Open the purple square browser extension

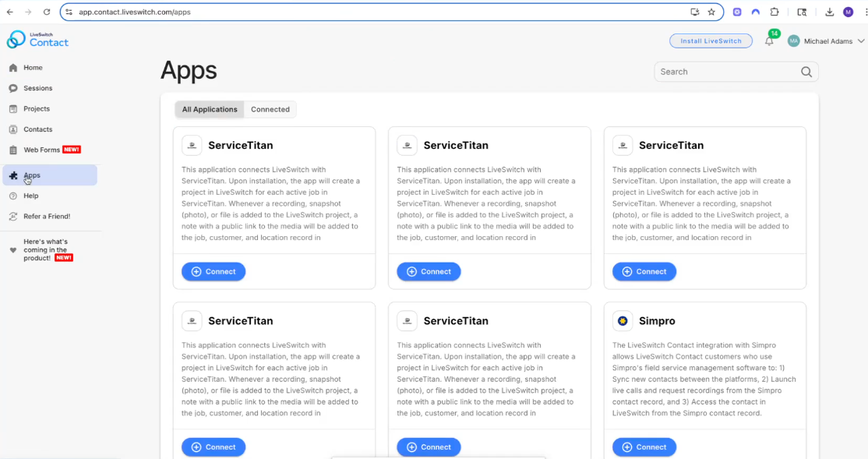tap(737, 12)
